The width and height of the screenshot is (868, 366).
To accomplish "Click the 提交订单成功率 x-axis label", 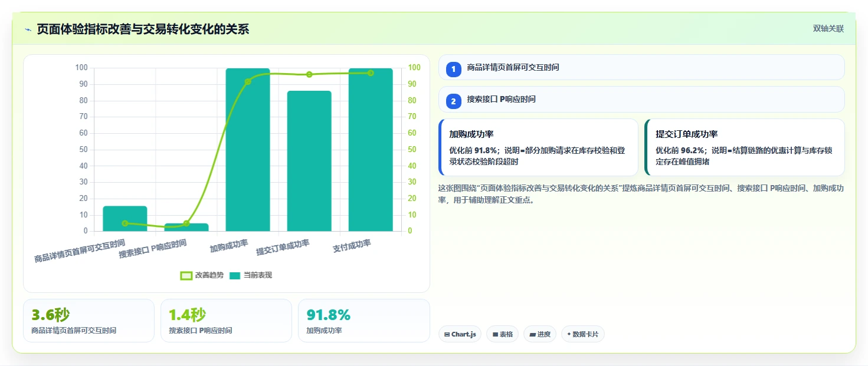I will [283, 248].
